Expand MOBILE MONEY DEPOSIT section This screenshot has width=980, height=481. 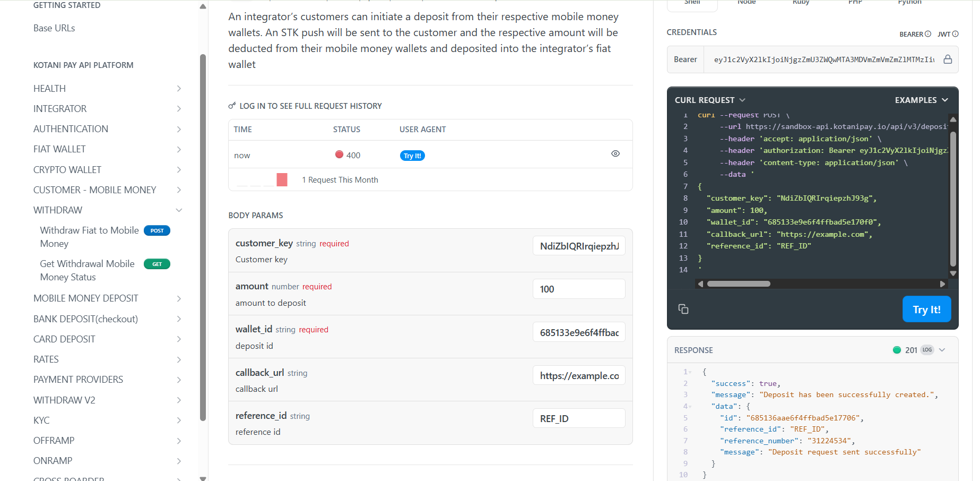tap(179, 298)
